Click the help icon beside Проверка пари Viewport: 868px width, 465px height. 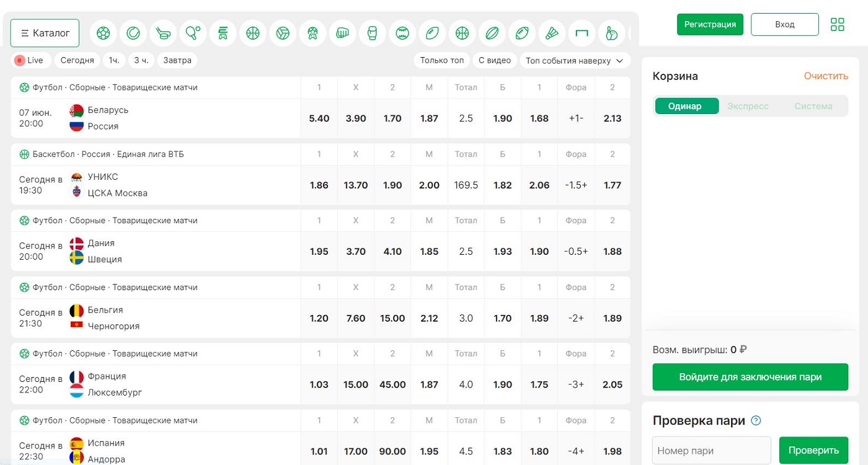[x=756, y=420]
